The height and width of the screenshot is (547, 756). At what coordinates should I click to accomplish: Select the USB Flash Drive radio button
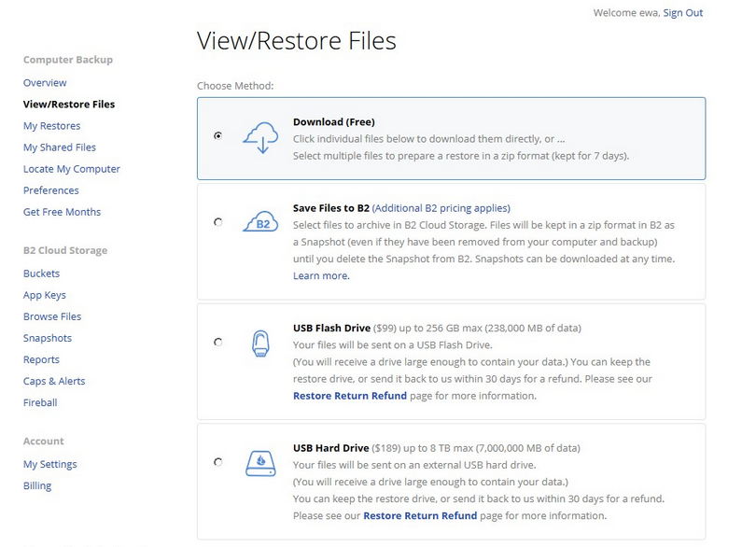click(217, 343)
